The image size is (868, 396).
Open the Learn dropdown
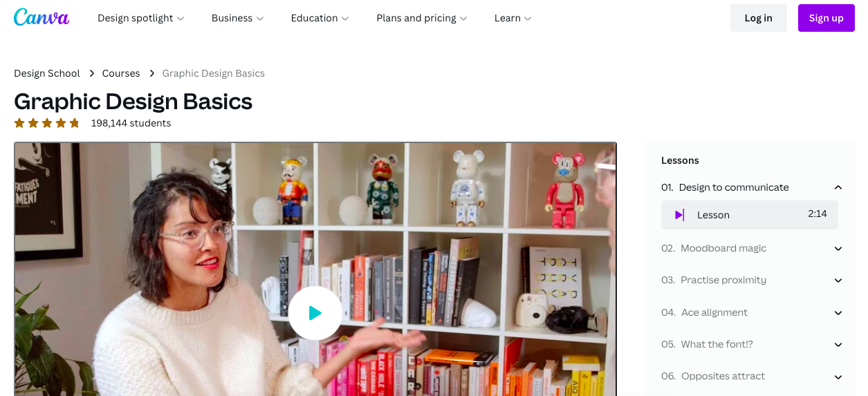(513, 18)
